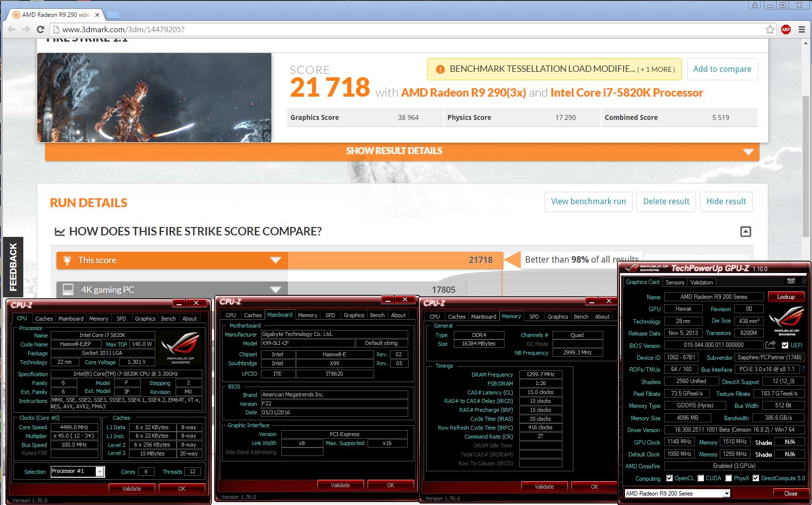Close the AMD Radeon R9 290 browser tab

click(97, 15)
